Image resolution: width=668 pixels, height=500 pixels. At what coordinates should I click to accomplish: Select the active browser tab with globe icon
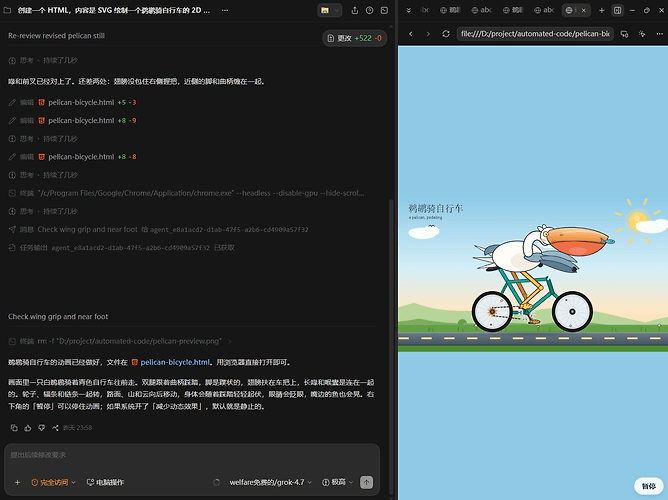570,10
